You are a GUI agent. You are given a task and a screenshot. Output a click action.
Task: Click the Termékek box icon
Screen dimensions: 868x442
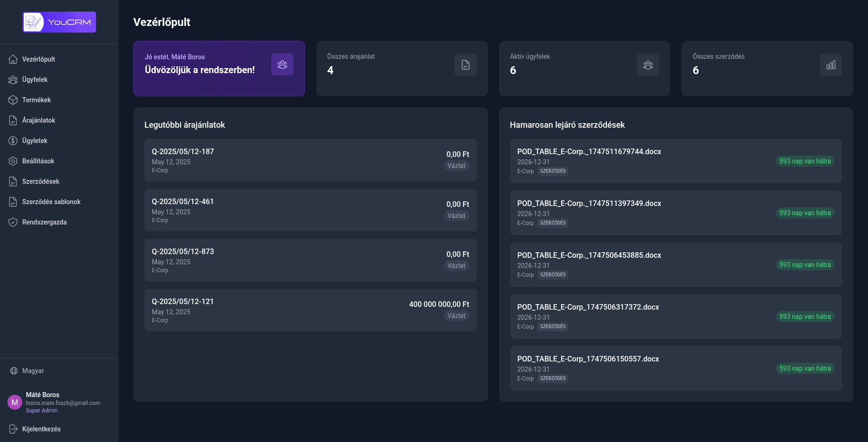point(13,100)
